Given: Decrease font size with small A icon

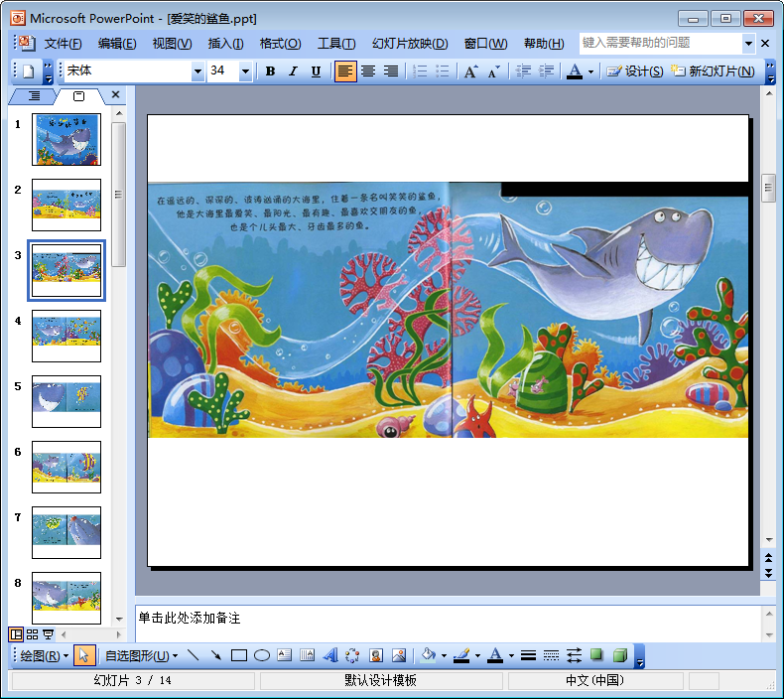Looking at the screenshot, I should [493, 71].
